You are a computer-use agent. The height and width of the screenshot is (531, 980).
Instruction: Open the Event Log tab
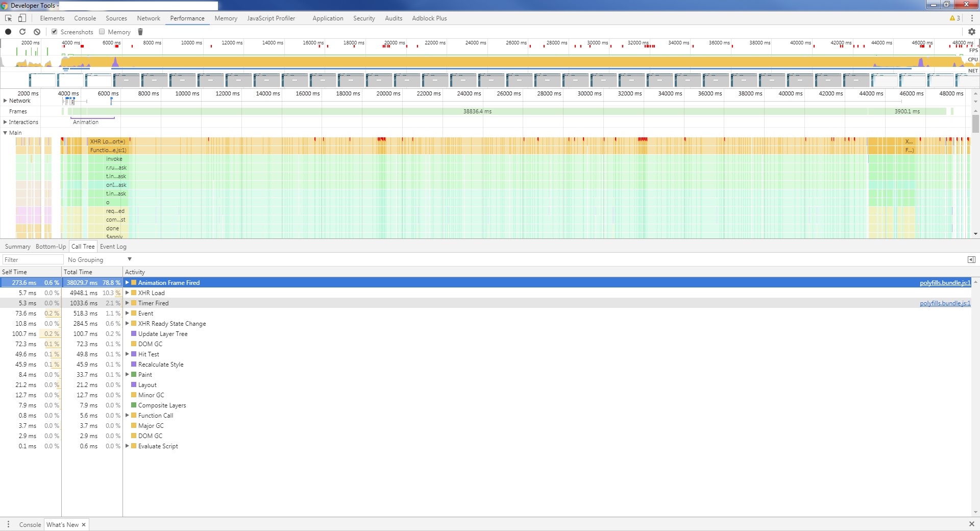113,247
